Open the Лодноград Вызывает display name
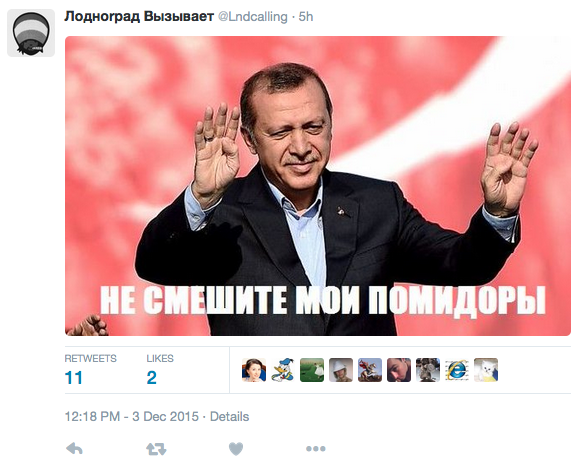The width and height of the screenshot is (580, 467). (139, 17)
